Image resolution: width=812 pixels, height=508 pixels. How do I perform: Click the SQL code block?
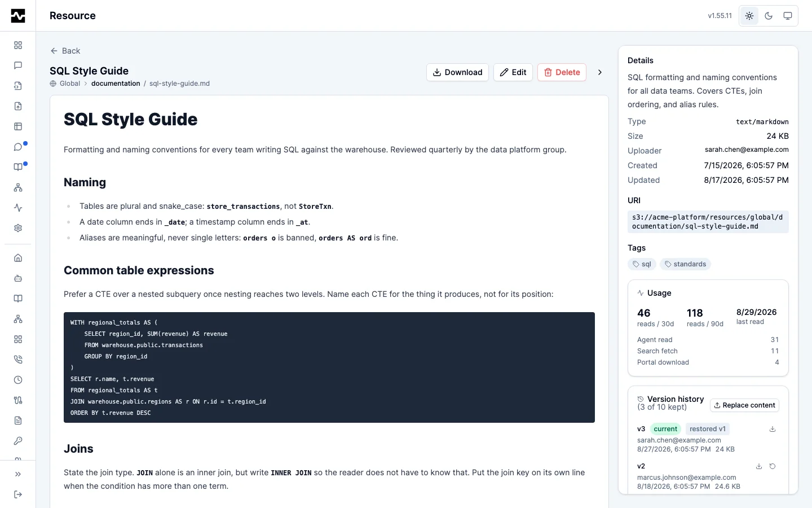point(329,367)
